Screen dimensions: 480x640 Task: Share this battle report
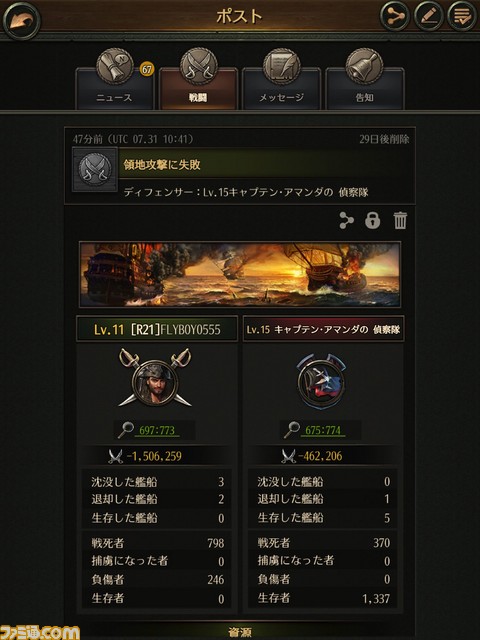pos(346,220)
